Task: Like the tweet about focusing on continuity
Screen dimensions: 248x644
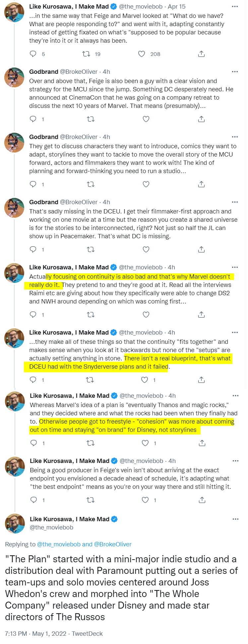Action: point(146,315)
